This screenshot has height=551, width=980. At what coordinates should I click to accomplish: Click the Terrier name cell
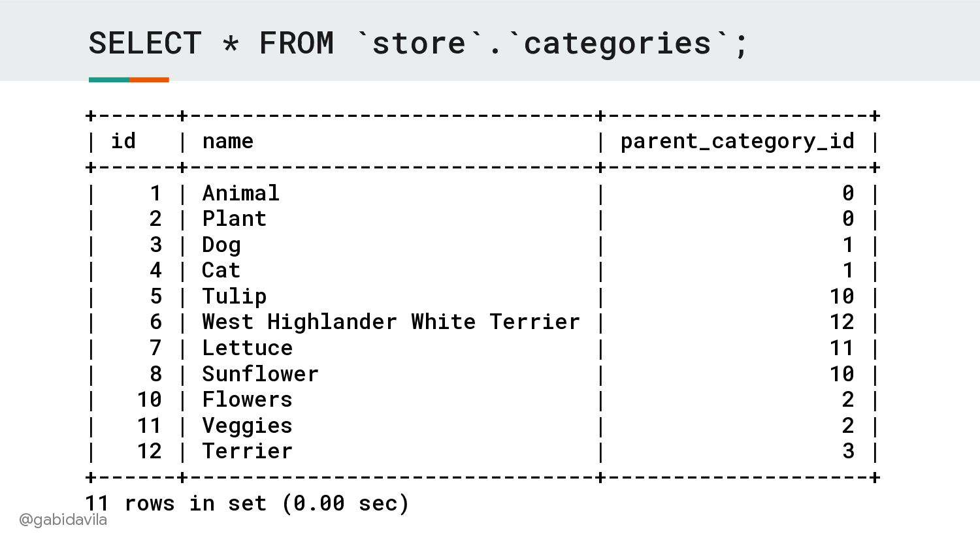[x=247, y=451]
